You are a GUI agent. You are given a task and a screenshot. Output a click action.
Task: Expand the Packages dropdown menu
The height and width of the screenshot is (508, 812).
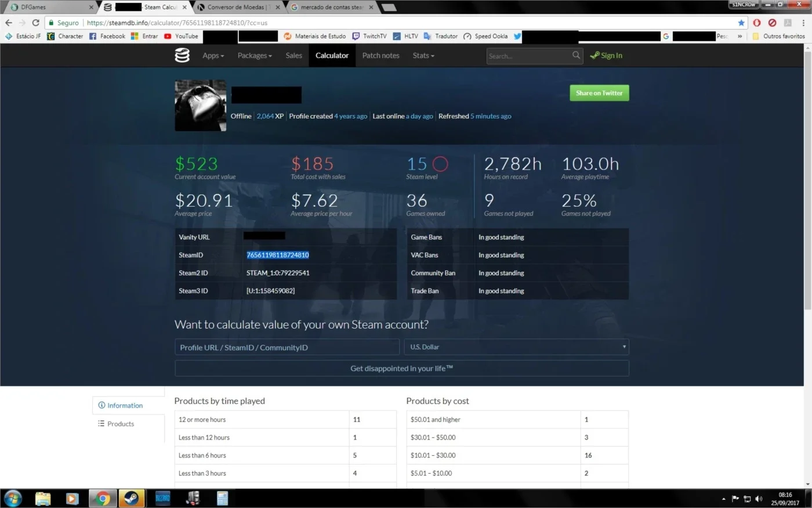tap(255, 56)
